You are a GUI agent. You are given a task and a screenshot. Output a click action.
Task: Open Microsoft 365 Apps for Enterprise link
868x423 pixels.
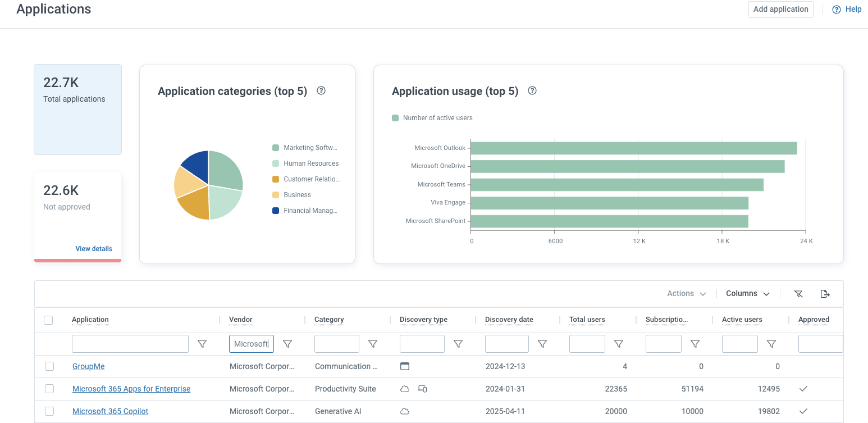point(131,389)
